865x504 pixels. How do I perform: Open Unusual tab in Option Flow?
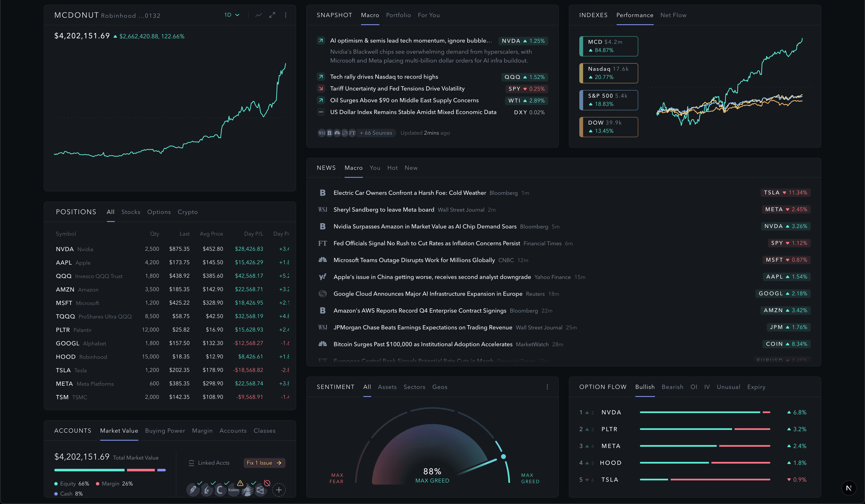click(728, 387)
